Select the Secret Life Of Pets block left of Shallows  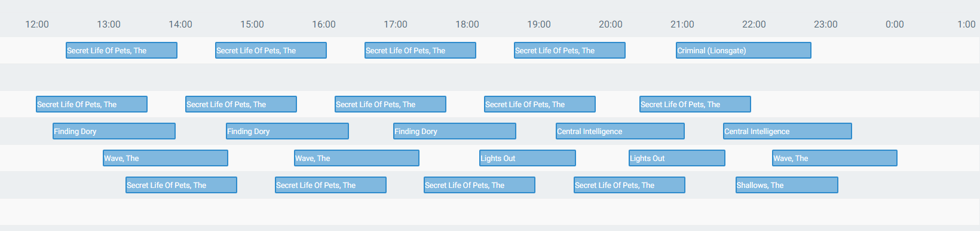630,185
